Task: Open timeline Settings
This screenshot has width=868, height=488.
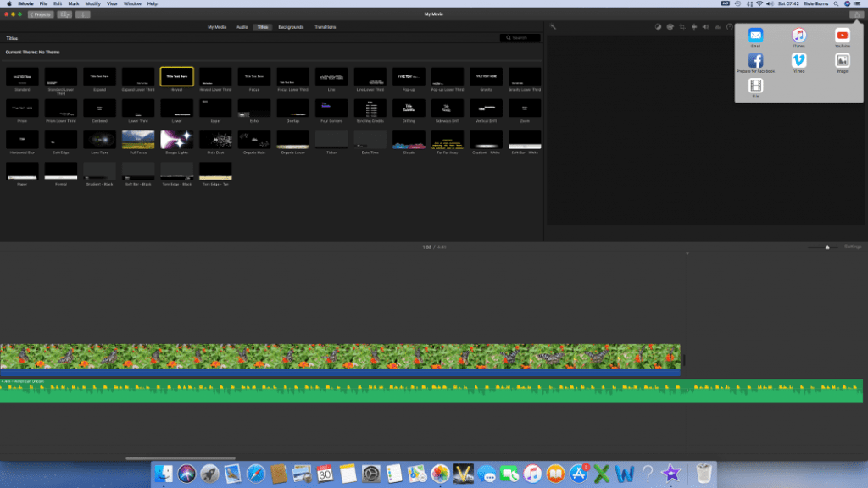Action: [853, 247]
